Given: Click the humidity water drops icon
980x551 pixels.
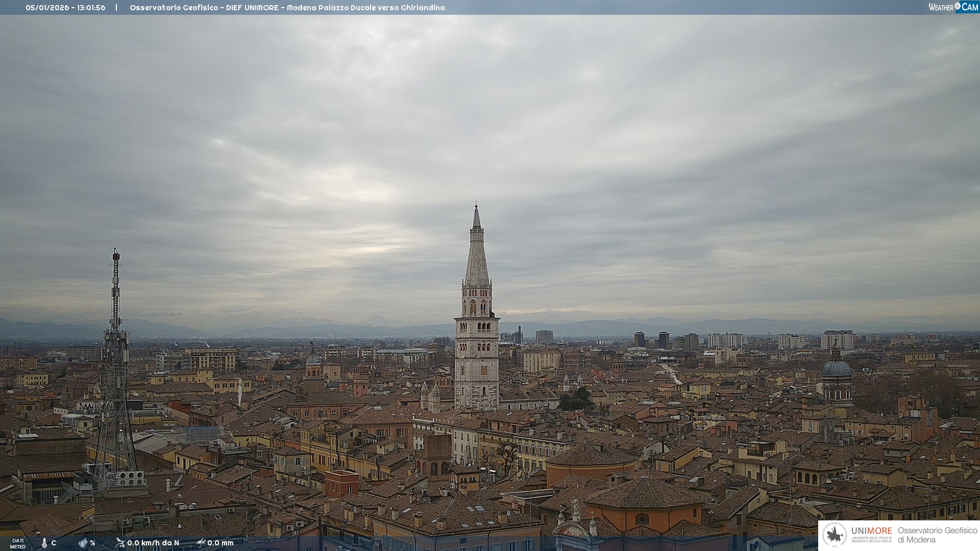Looking at the screenshot, I should pos(82,543).
